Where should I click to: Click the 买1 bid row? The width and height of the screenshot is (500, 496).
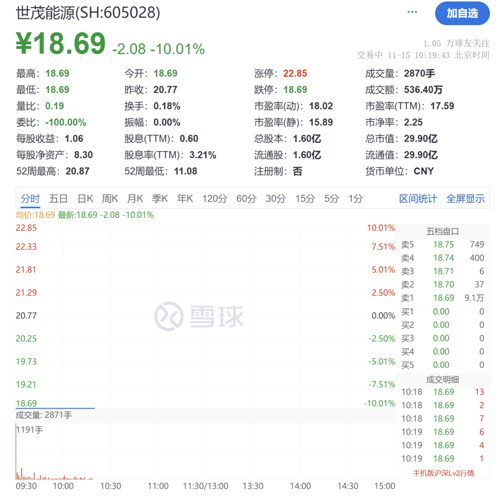pos(443,311)
